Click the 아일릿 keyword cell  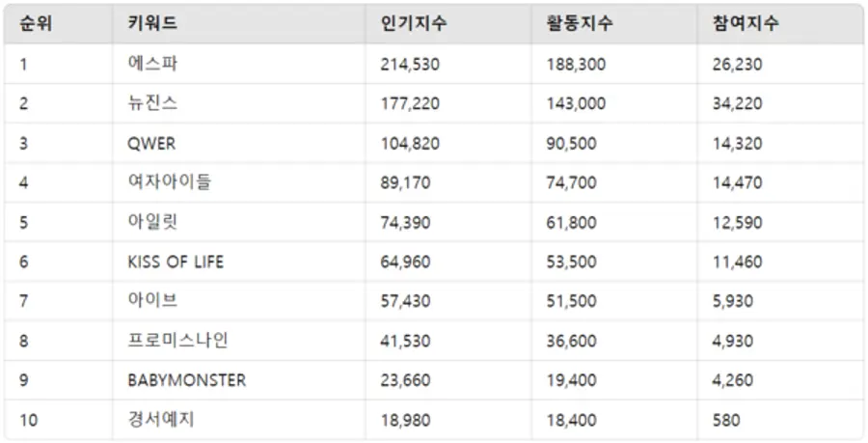click(152, 222)
